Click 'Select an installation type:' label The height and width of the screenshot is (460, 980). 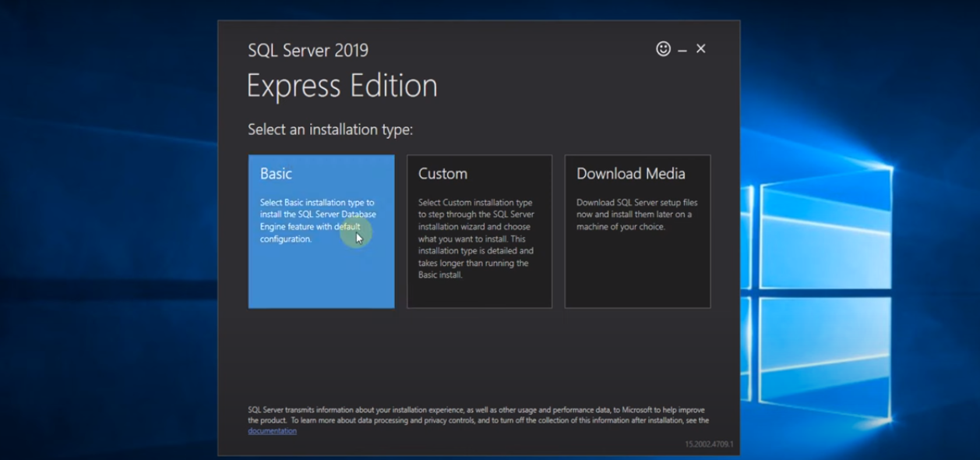click(x=330, y=129)
